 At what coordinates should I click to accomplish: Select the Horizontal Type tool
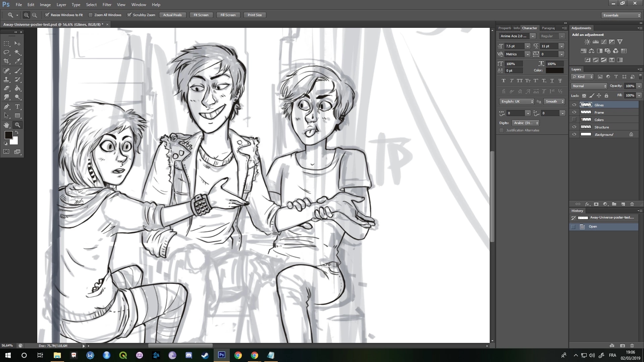(x=18, y=107)
